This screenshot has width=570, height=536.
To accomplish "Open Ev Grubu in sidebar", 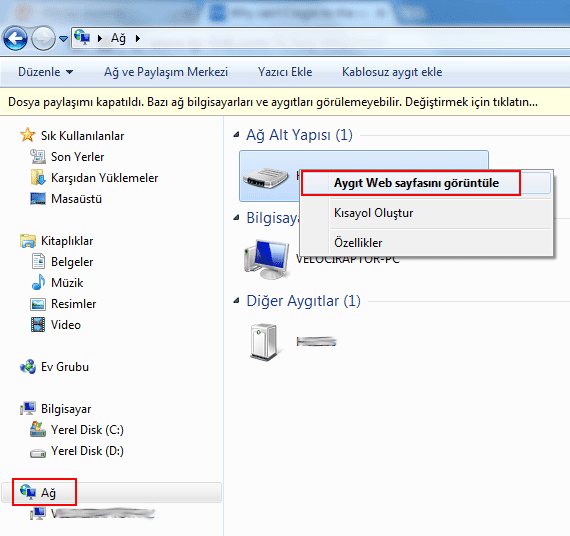I will tap(65, 367).
